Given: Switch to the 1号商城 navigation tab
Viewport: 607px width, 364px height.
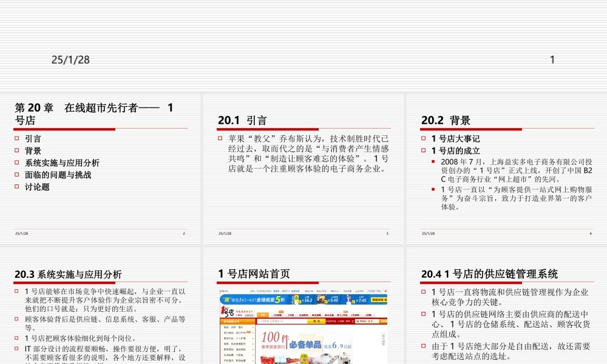Looking at the screenshot, I should coord(278,314).
